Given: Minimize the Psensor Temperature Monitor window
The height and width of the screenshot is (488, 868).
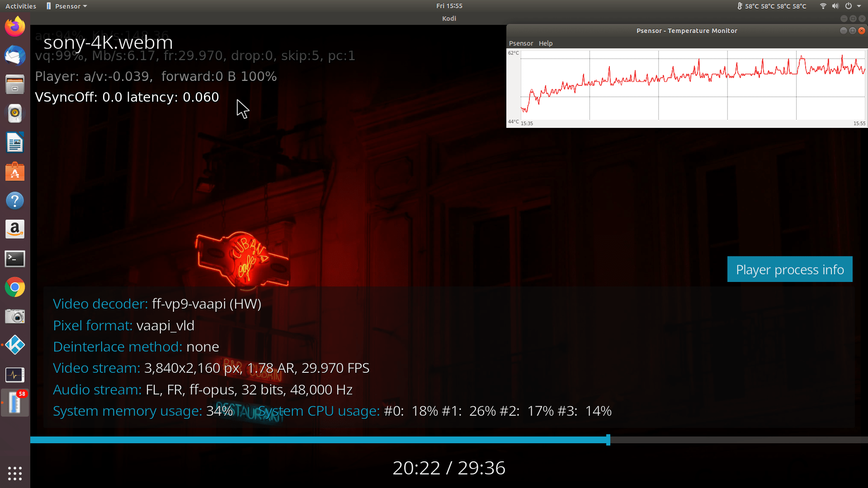Looking at the screenshot, I should pos(843,31).
